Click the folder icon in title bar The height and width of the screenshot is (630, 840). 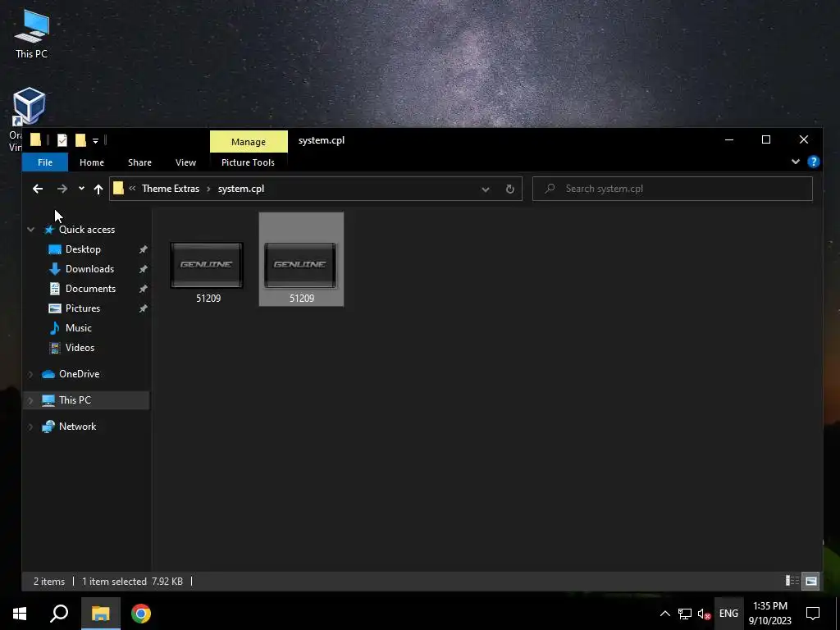pyautogui.click(x=35, y=140)
